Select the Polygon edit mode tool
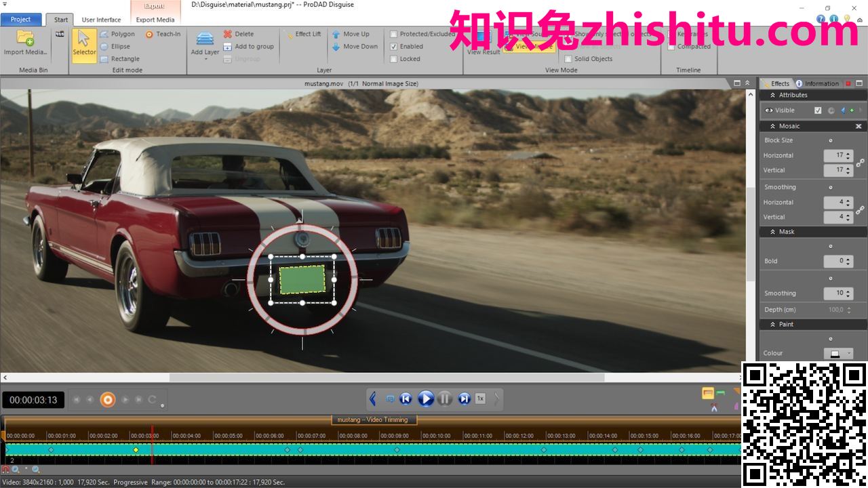The height and width of the screenshot is (488, 868). 117,34
